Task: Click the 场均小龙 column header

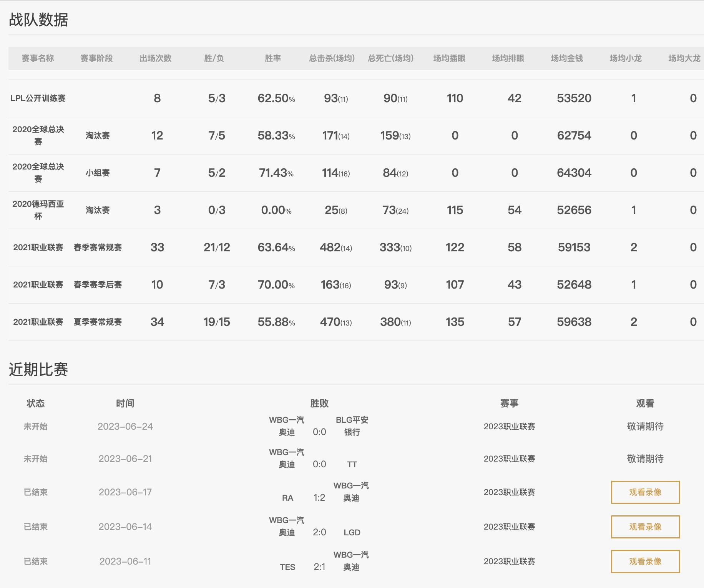Action: (626, 58)
